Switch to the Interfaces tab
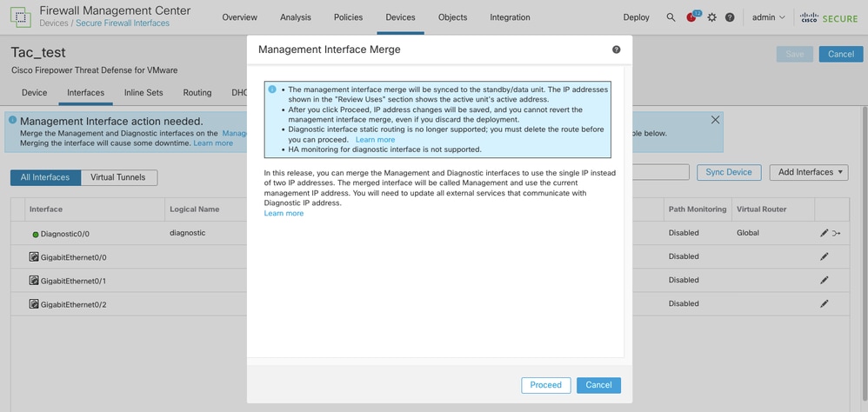Image resolution: width=868 pixels, height=412 pixels. tap(86, 93)
